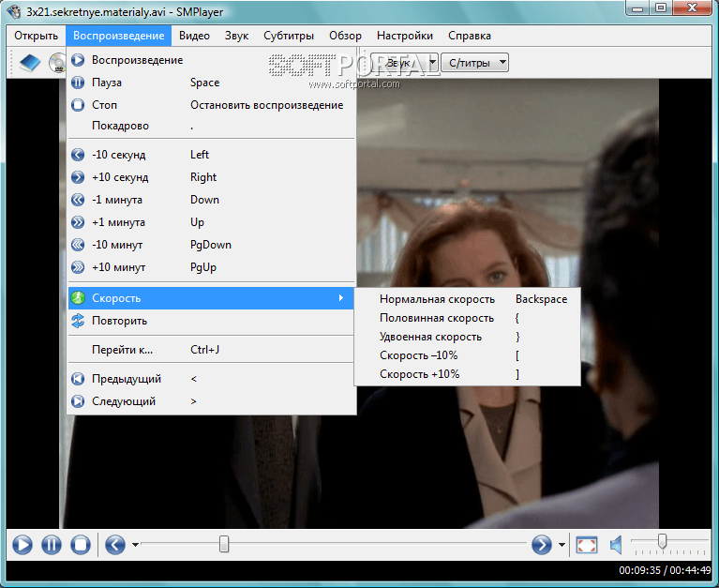Image resolution: width=719 pixels, height=588 pixels.
Task: Mute audio with the speaker icon
Action: (616, 545)
